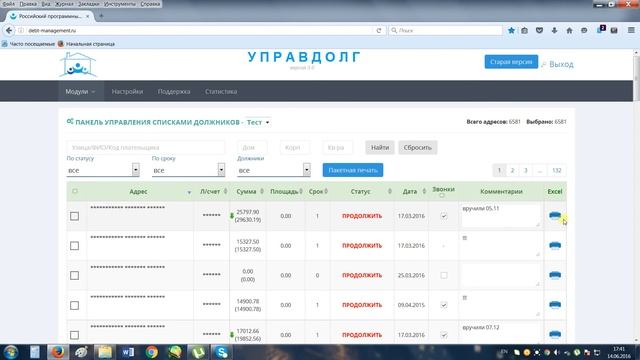The height and width of the screenshot is (360, 640).
Task: Open the file explorer folder on taskbar
Action: point(104,352)
